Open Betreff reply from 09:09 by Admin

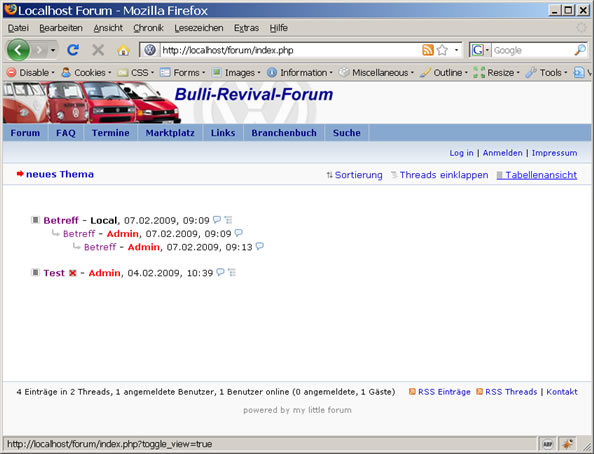point(79,233)
